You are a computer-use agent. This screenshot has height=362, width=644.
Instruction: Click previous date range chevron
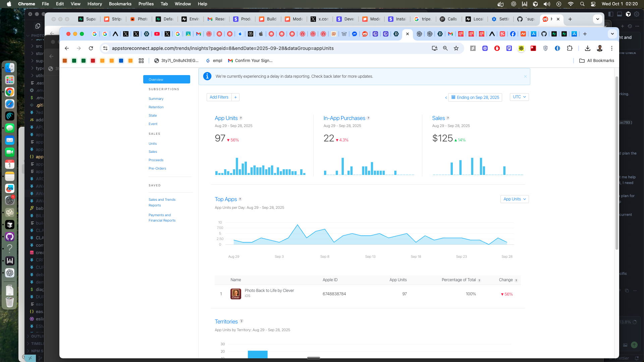[x=446, y=98]
